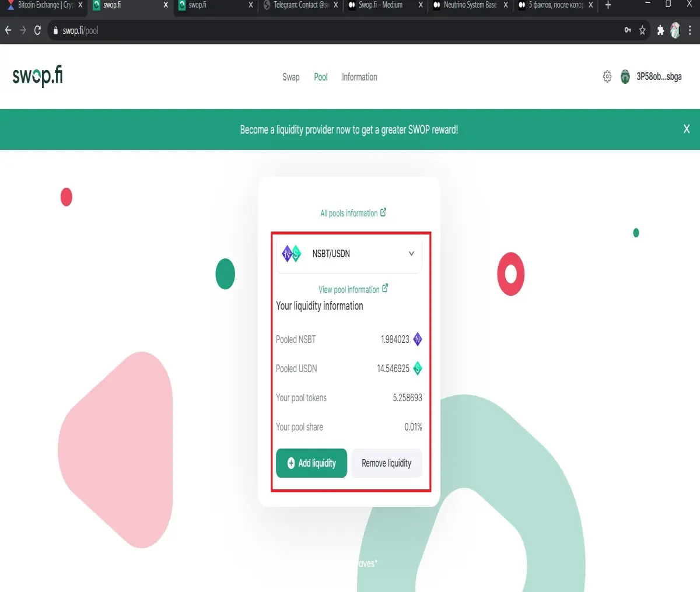Open View pool information link
The image size is (700, 592).
point(349,289)
